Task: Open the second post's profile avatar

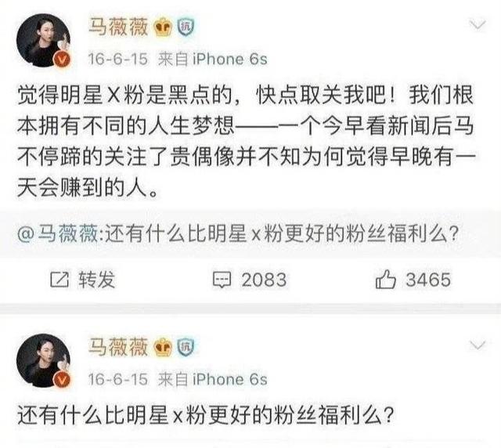Action: [44, 360]
